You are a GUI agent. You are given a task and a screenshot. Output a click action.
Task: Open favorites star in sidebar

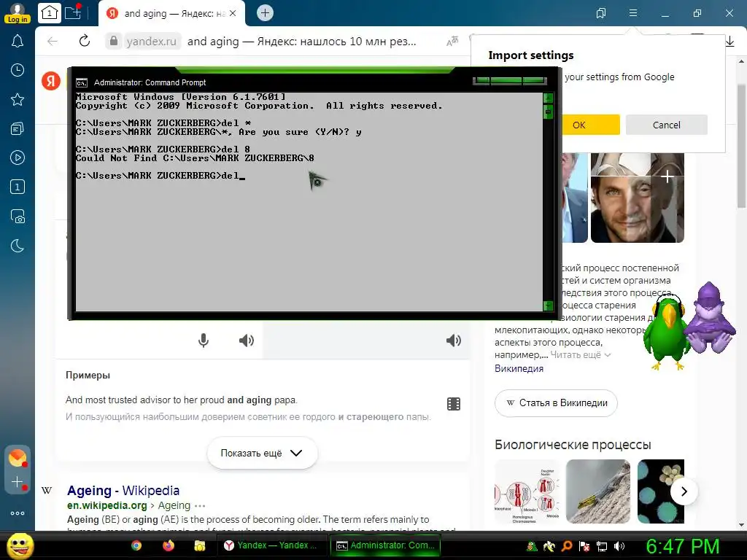point(18,99)
